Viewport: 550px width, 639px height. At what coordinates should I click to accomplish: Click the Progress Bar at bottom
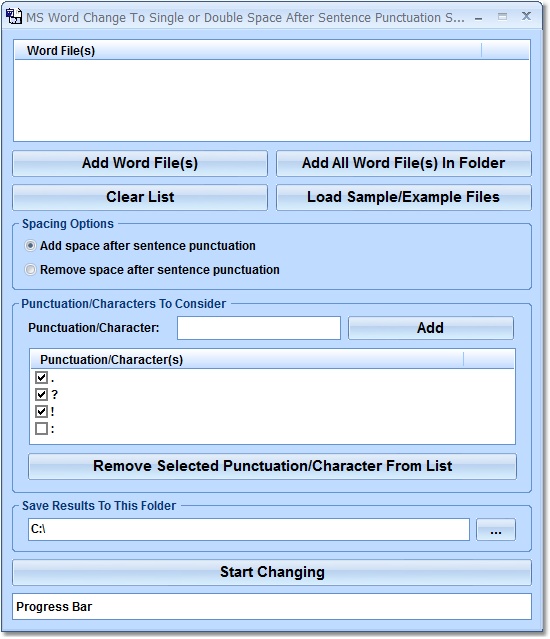coord(272,607)
